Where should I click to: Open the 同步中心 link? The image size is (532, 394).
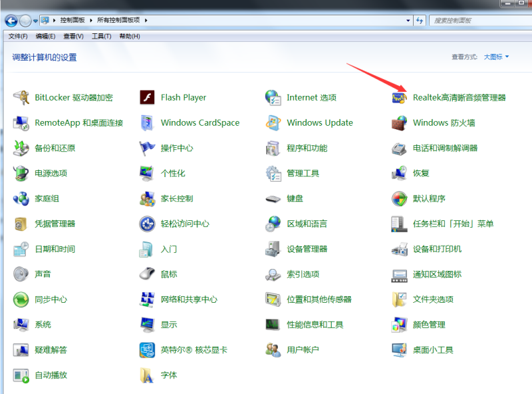(51, 299)
